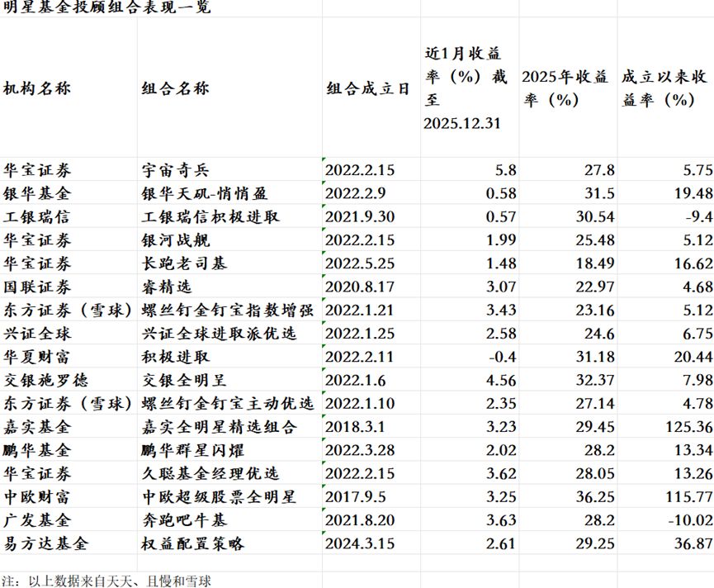Click the 银华基金 institution cell
Screen dimensions: 714x588
tap(37, 193)
